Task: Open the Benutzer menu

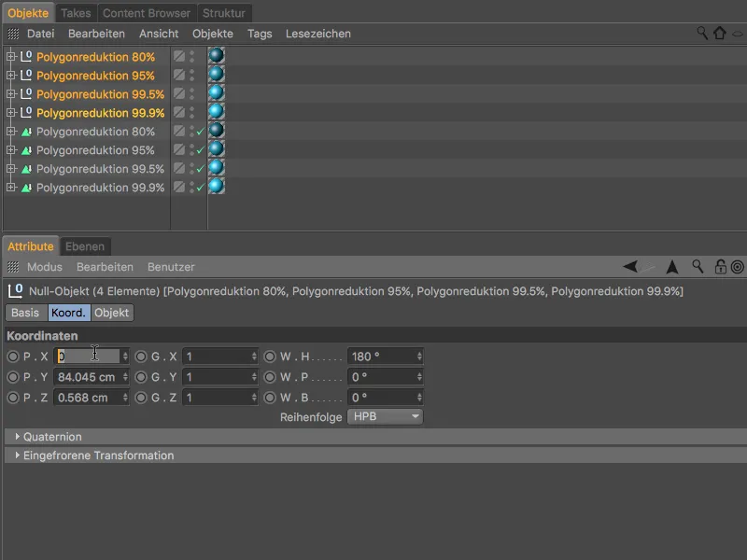Action: (171, 267)
